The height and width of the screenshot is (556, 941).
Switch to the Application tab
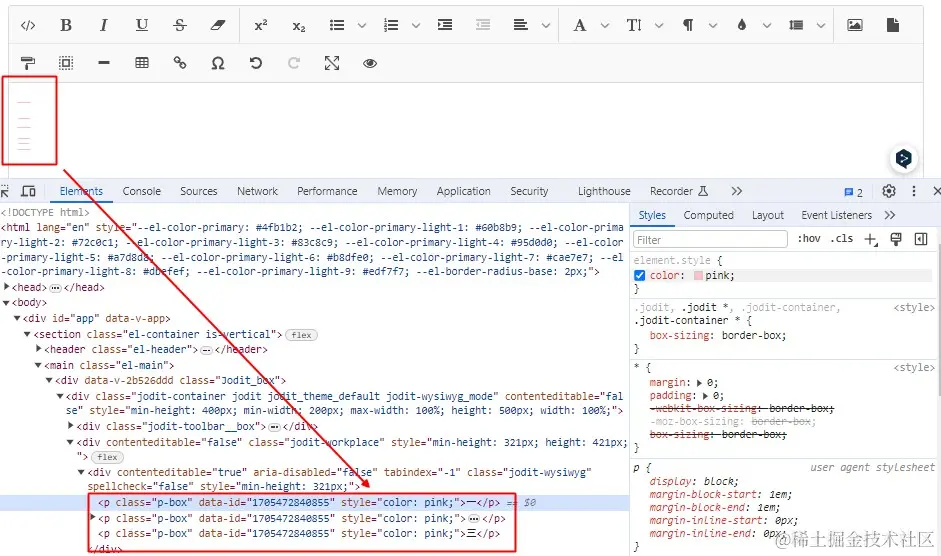pos(464,191)
